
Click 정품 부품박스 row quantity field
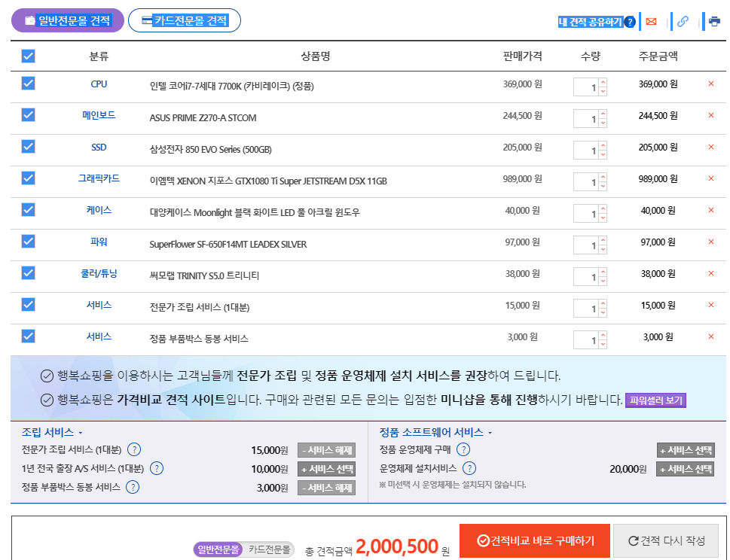[585, 340]
